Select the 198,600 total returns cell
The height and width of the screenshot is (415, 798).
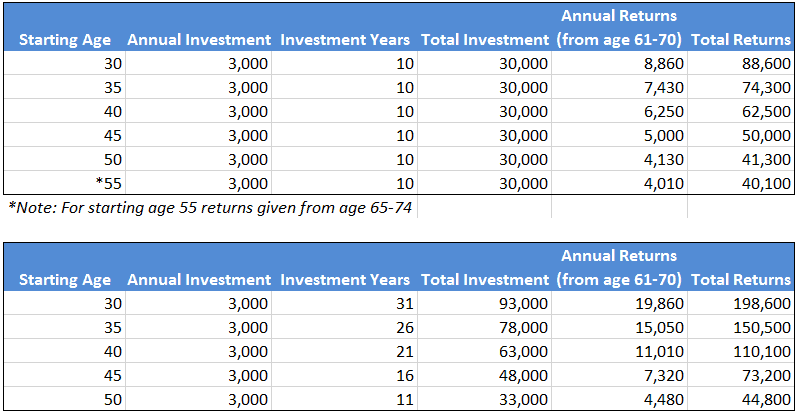[x=740, y=303]
